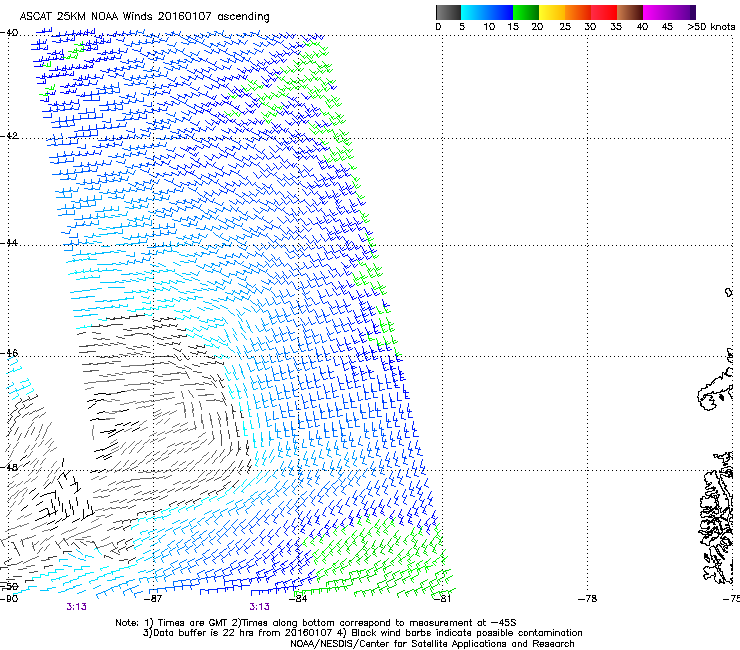Click the '3:13' time label closest to -84
740x650 pixels.
click(260, 607)
